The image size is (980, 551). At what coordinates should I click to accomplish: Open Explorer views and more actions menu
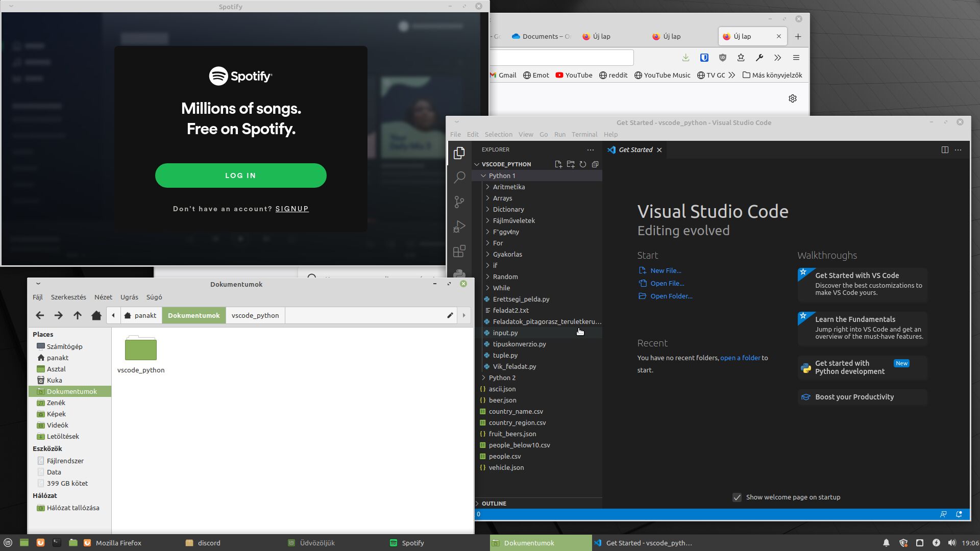click(x=591, y=150)
